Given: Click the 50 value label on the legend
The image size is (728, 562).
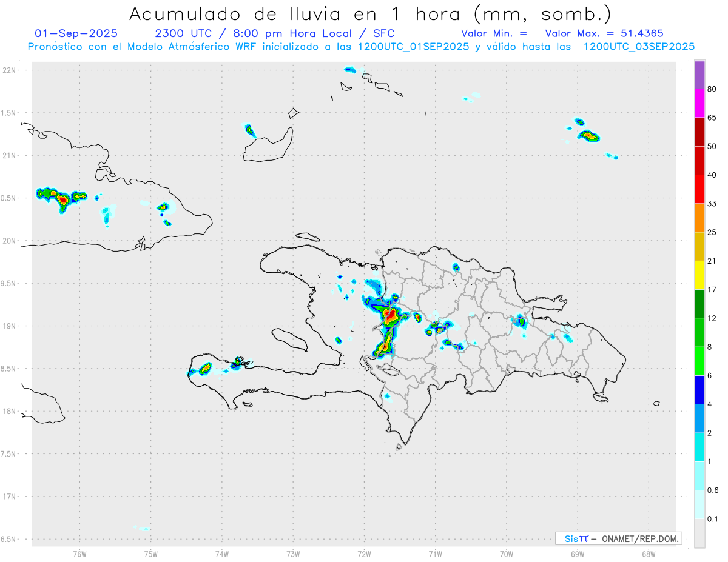Looking at the screenshot, I should [712, 147].
